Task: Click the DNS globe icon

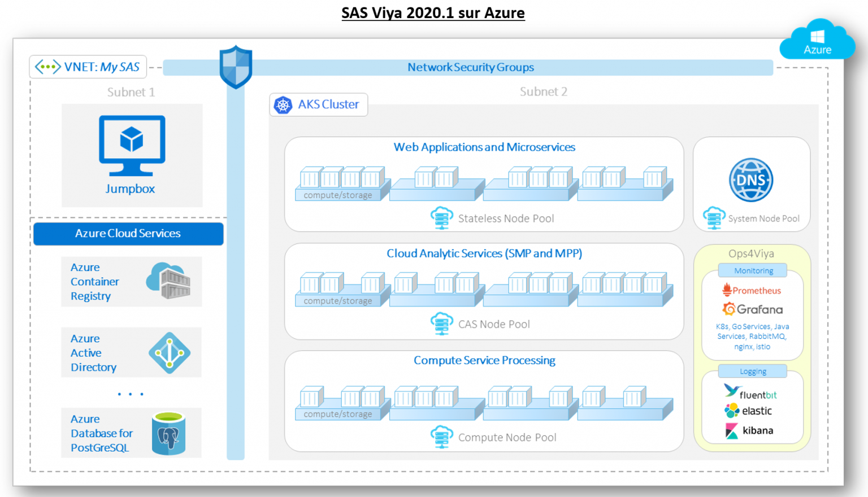Action: pyautogui.click(x=752, y=180)
